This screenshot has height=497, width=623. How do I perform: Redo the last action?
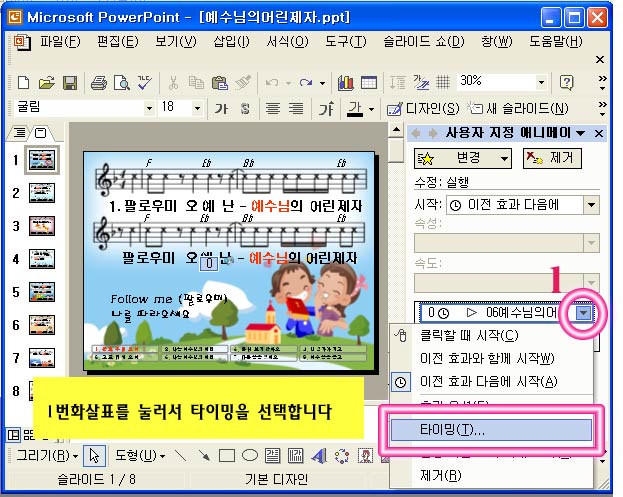306,83
